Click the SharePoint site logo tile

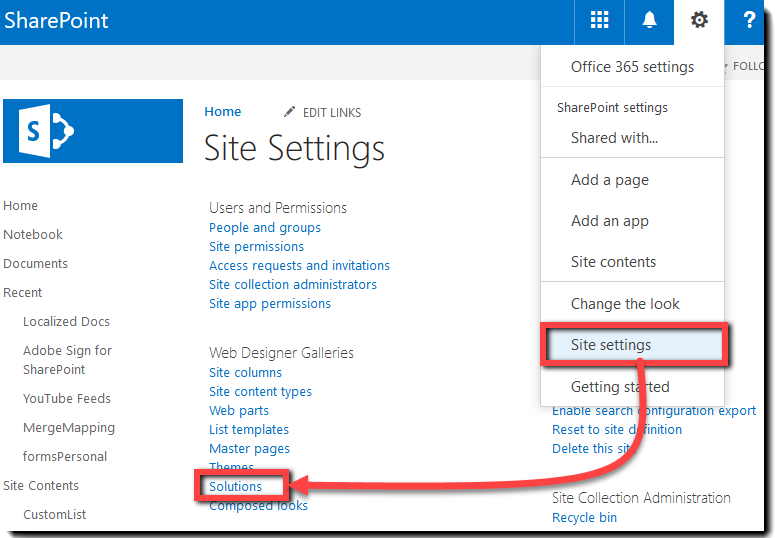coord(93,131)
